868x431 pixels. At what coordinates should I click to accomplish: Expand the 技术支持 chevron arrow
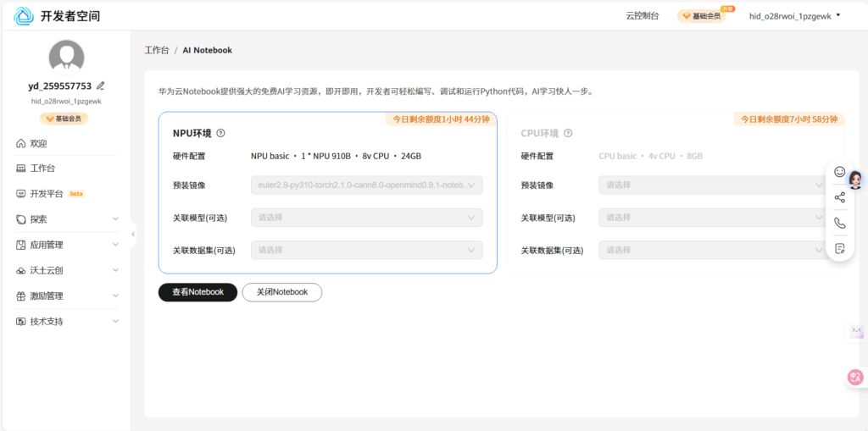pyautogui.click(x=115, y=321)
